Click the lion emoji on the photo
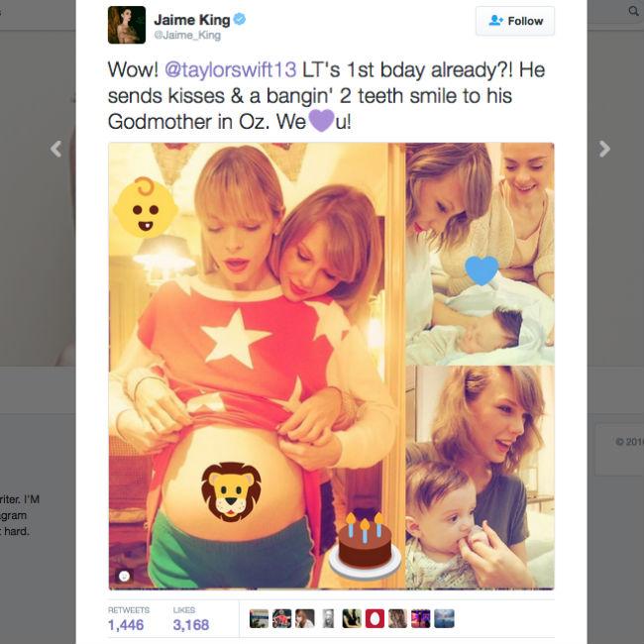 click(x=231, y=492)
